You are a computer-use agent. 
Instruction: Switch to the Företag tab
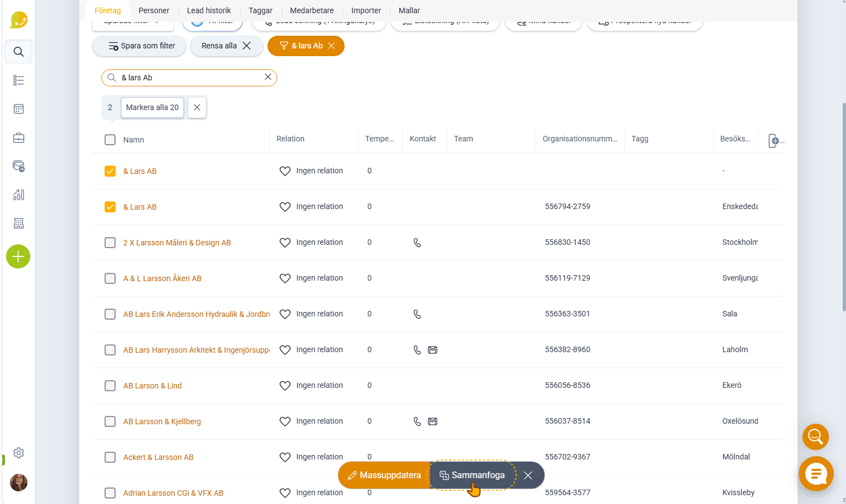(108, 10)
